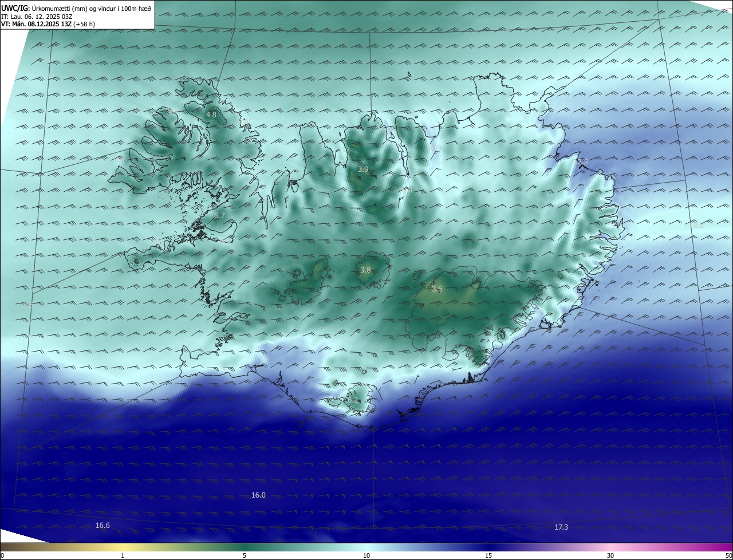
Task: Click the 1 tick on the color scale
Action: pyautogui.click(x=123, y=555)
